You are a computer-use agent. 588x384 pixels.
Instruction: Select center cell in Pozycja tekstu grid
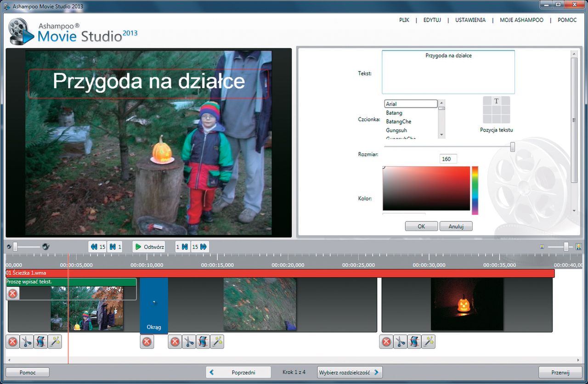[x=496, y=110]
